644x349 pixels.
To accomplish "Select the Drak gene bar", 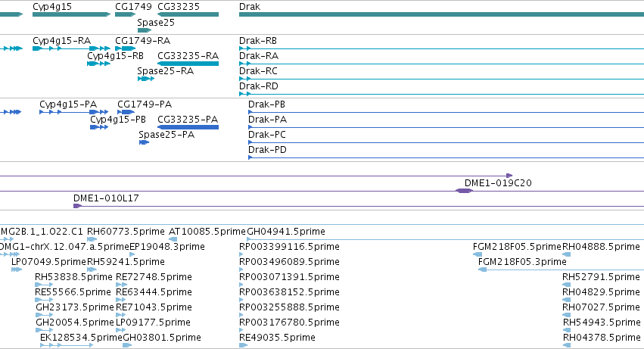I will coord(441,14).
